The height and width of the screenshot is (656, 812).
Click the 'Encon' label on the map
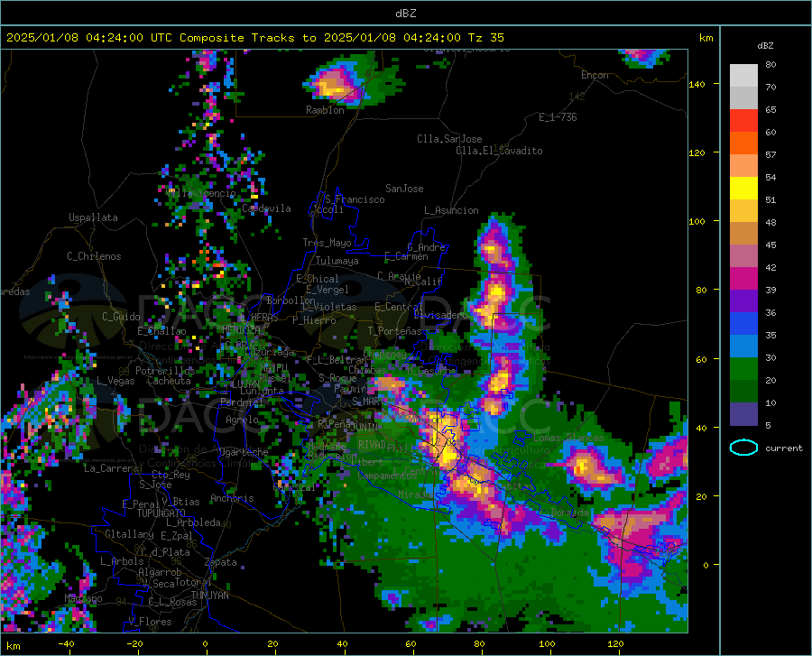(595, 75)
